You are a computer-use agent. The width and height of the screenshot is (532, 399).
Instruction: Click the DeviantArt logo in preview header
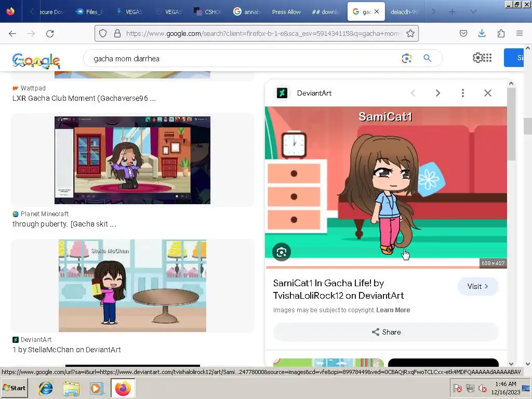282,93
